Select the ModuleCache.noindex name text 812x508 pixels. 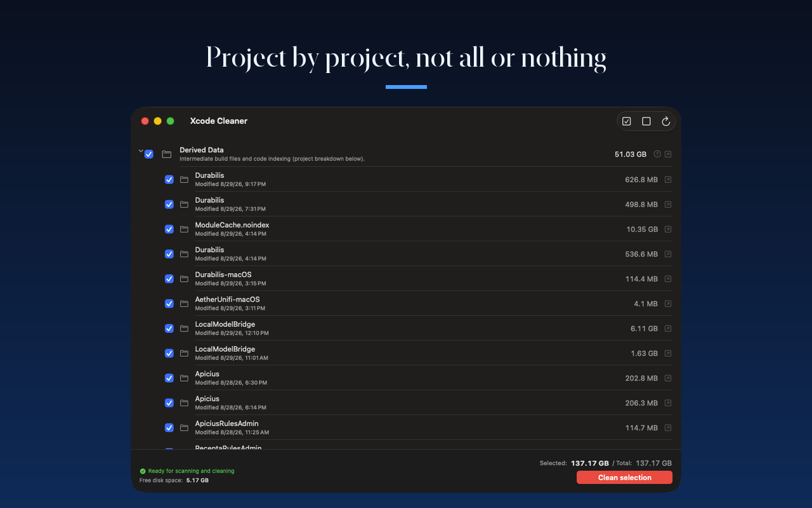tap(232, 225)
